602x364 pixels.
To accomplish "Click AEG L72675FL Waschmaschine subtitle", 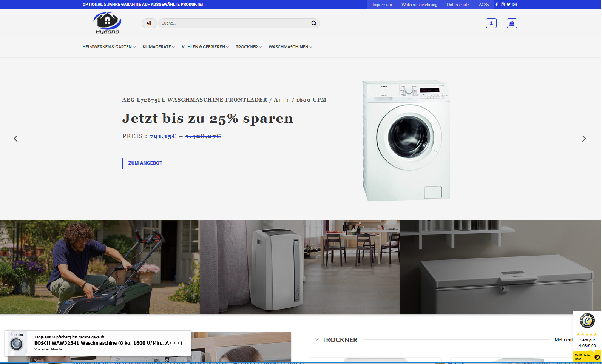I will click(224, 100).
